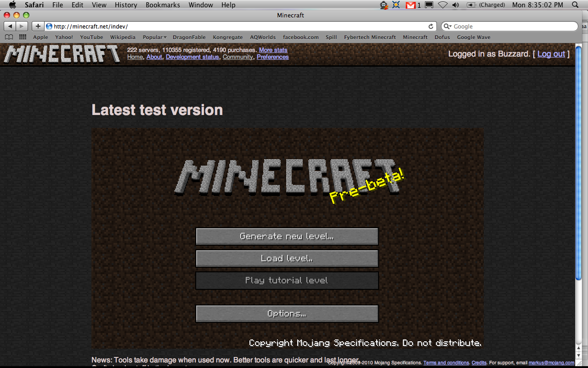Open the Wi-Fi status icon

(x=442, y=5)
